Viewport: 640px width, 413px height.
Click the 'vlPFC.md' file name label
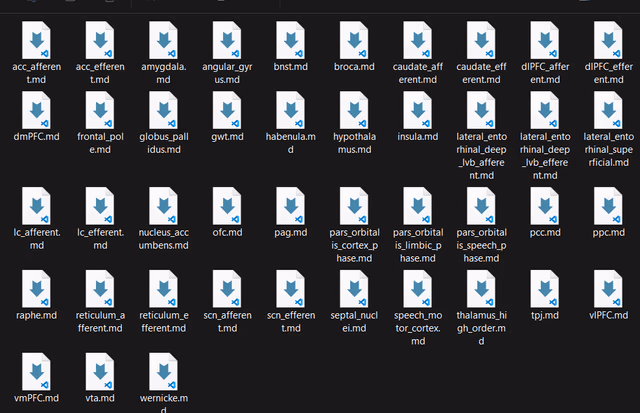click(x=609, y=315)
